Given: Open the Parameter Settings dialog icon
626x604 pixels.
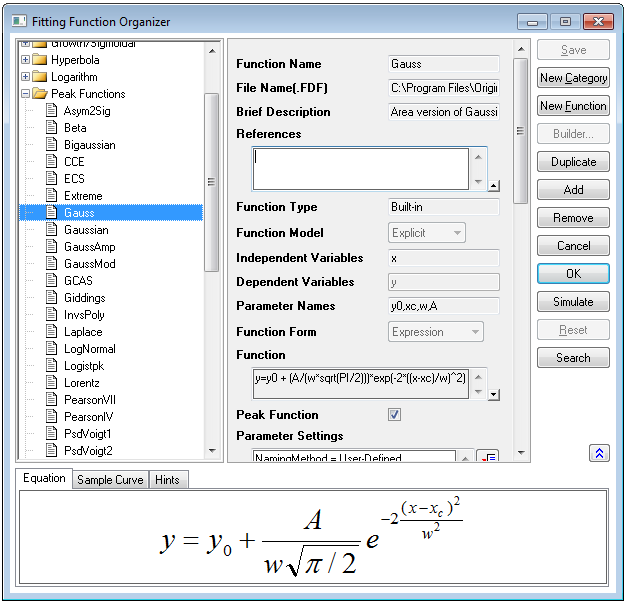Looking at the screenshot, I should tap(488, 456).
